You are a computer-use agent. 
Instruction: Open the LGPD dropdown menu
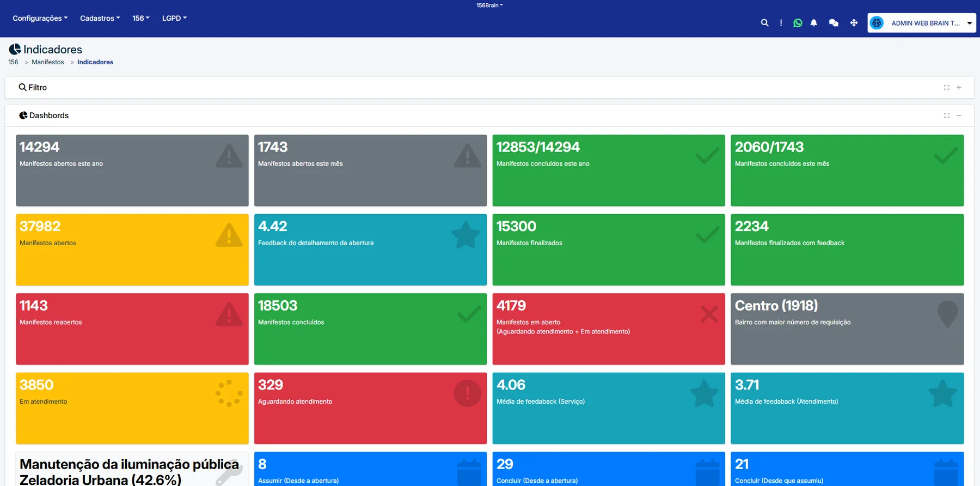pyautogui.click(x=174, y=18)
